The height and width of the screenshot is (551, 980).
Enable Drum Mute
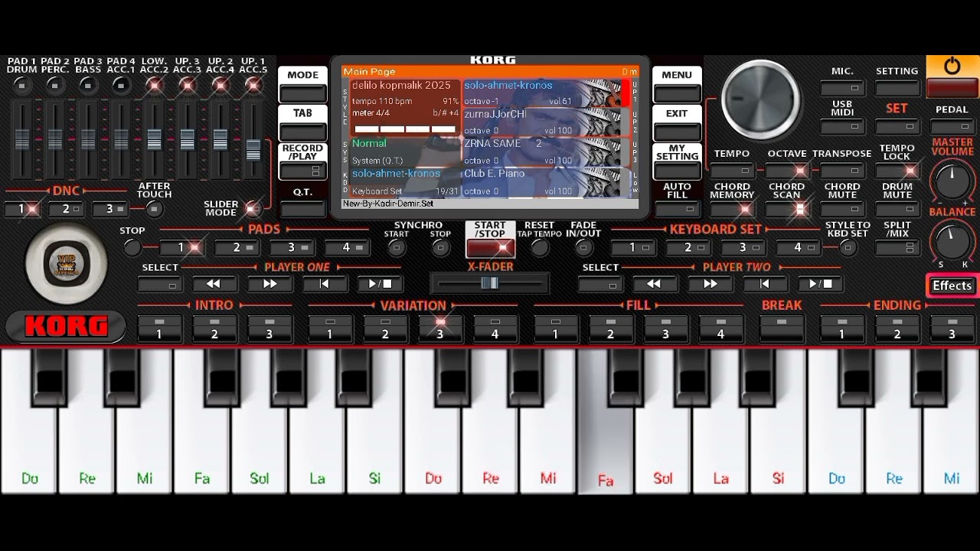pos(897,209)
